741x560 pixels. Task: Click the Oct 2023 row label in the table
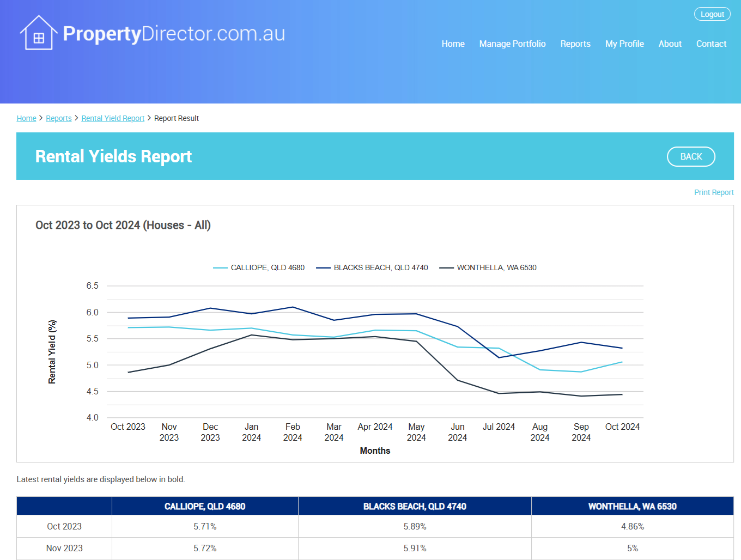point(64,526)
